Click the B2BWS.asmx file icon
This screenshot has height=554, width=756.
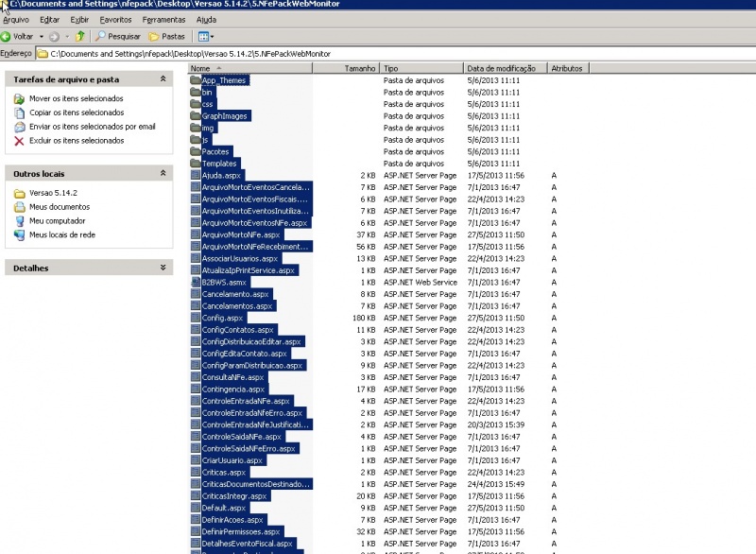(x=196, y=282)
